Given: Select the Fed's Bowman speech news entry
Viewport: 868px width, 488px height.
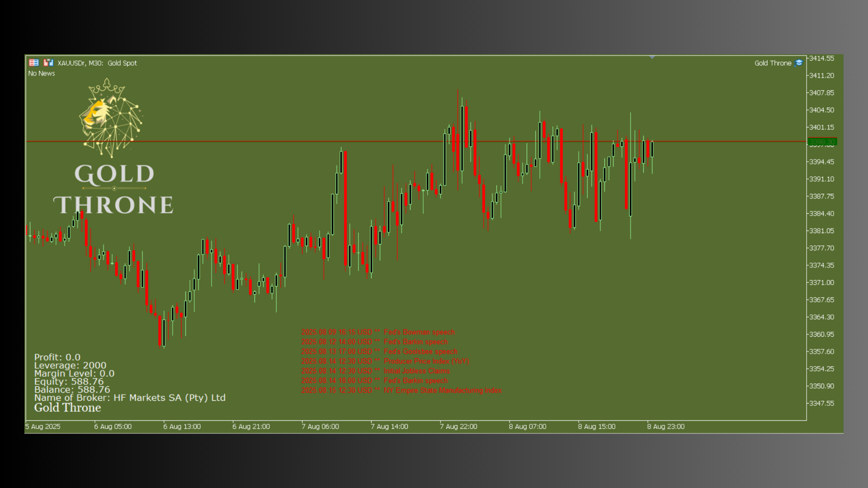Looking at the screenshot, I should tap(380, 332).
